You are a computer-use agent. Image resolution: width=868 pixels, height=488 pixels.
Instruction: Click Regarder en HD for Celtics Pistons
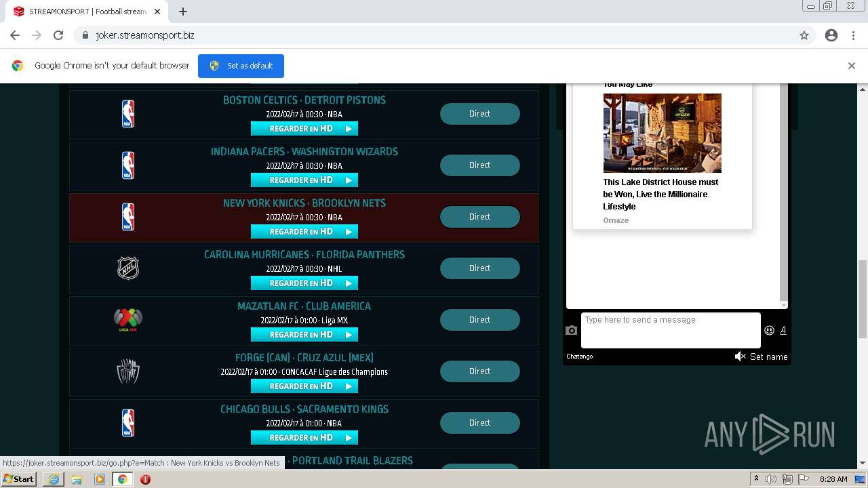[304, 129]
